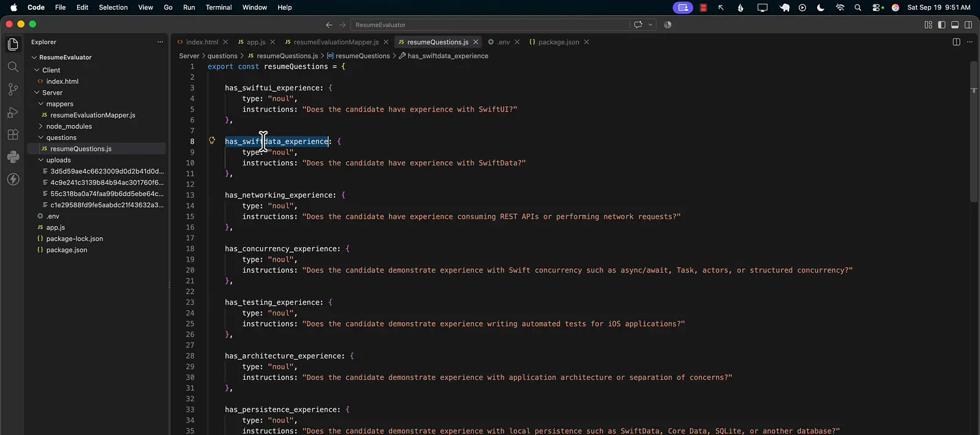Open the Search view in activity bar
980x435 pixels.
tap(13, 67)
